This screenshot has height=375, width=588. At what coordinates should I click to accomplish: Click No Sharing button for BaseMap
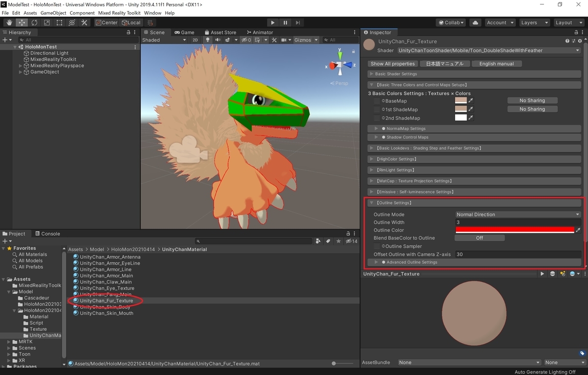[532, 100]
